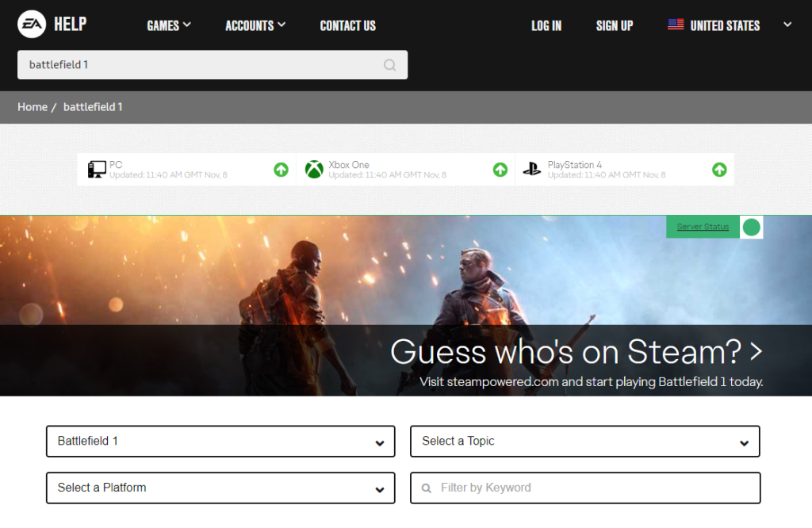Click the PC platform computer icon
Viewport: 812px width, 528px height.
click(97, 170)
